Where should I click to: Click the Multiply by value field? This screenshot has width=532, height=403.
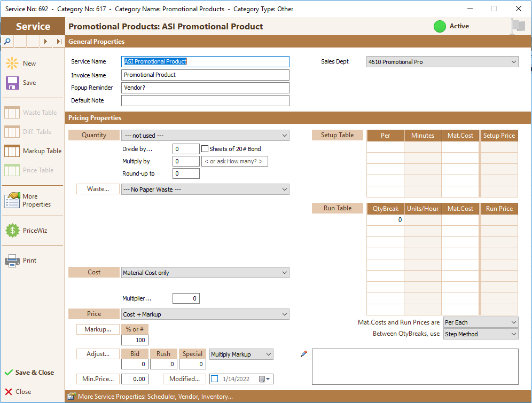pos(186,161)
